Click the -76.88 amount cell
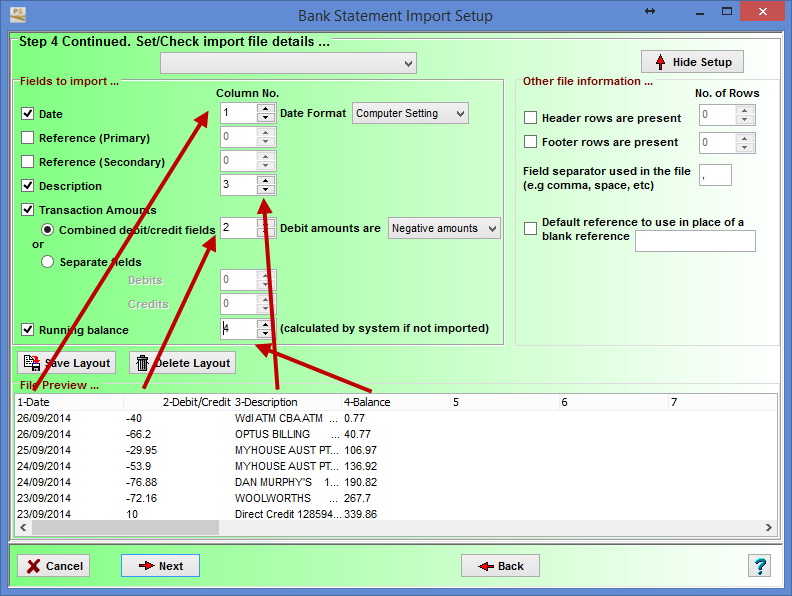The image size is (792, 596). 141,482
